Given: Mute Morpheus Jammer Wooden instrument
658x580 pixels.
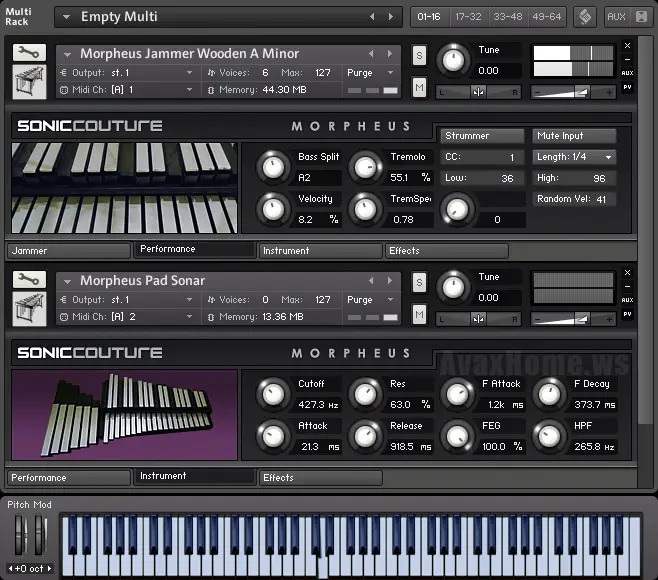Looking at the screenshot, I should 419,88.
